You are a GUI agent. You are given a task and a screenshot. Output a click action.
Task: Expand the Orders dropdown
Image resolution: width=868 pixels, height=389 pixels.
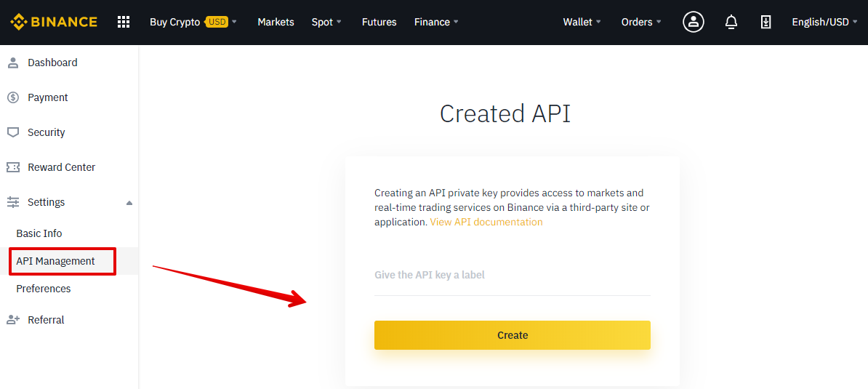pos(641,22)
